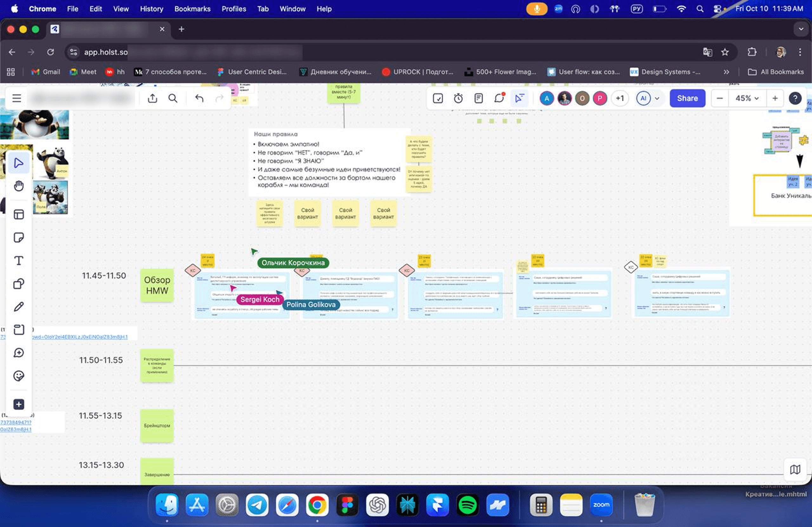This screenshot has height=527, width=812.
Task: Open the emoji reactions tool
Action: click(x=19, y=376)
